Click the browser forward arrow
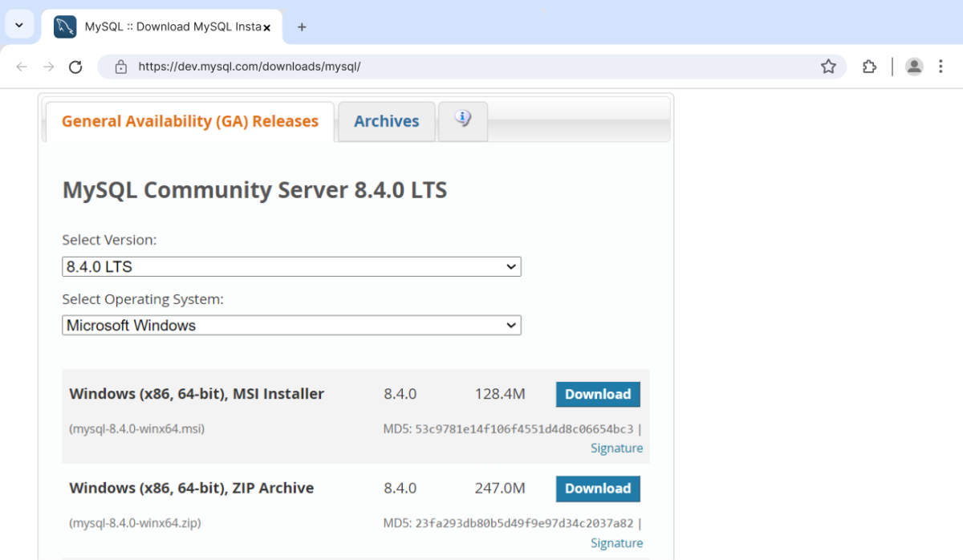Screen dimensions: 963x560 48,67
